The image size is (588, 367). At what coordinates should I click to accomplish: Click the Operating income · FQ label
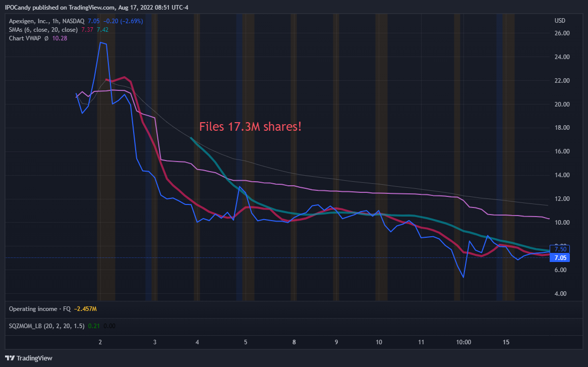(40, 309)
